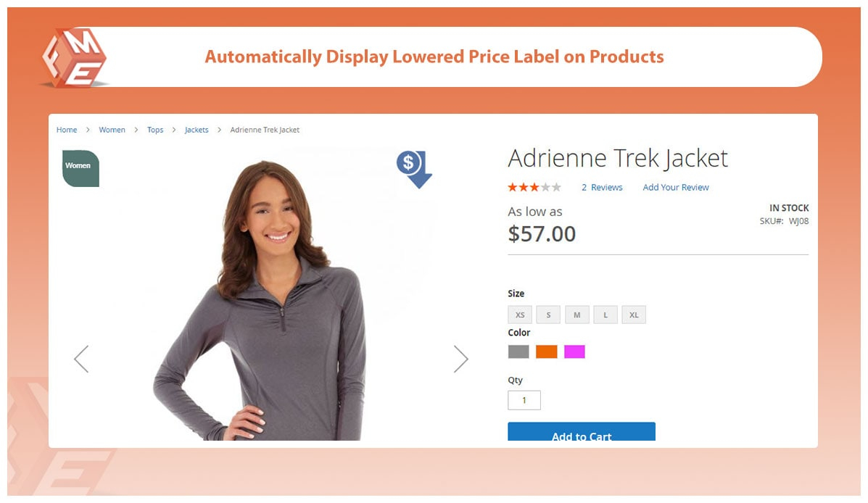Select size S option
Image resolution: width=868 pixels, height=503 pixels.
coord(549,315)
